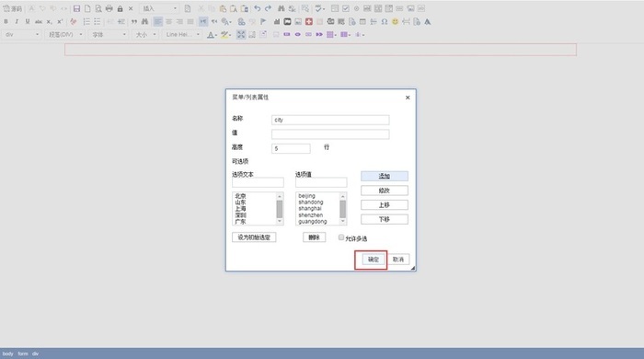Image resolution: width=644 pixels, height=359 pixels.
Task: Toggle Subscript formatting
Action: coord(49,22)
